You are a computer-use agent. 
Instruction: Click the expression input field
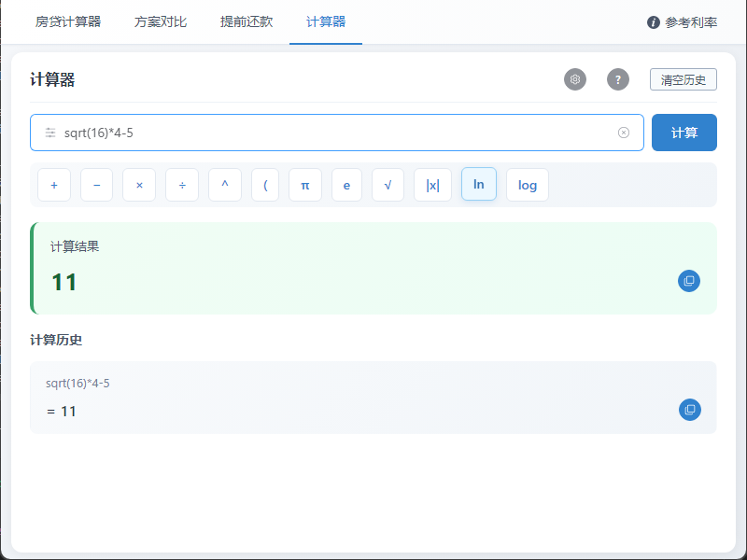click(336, 133)
